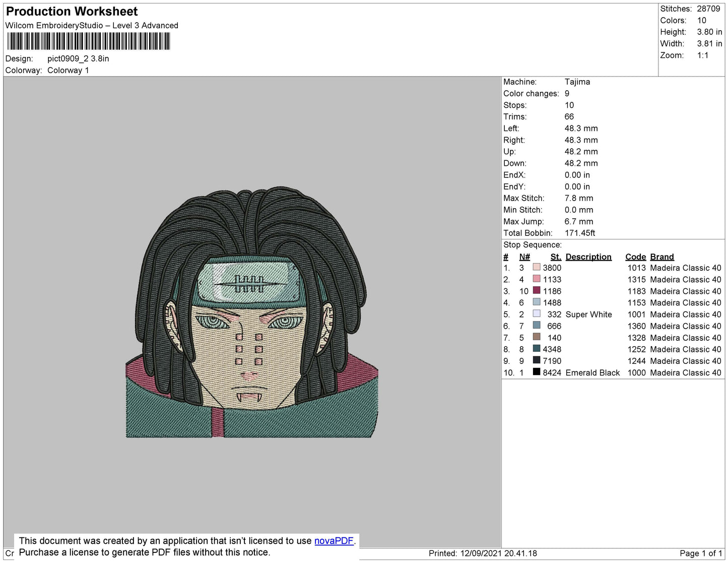This screenshot has height=563, width=728.
Task: Click the 'N#' column header
Action: click(x=524, y=257)
